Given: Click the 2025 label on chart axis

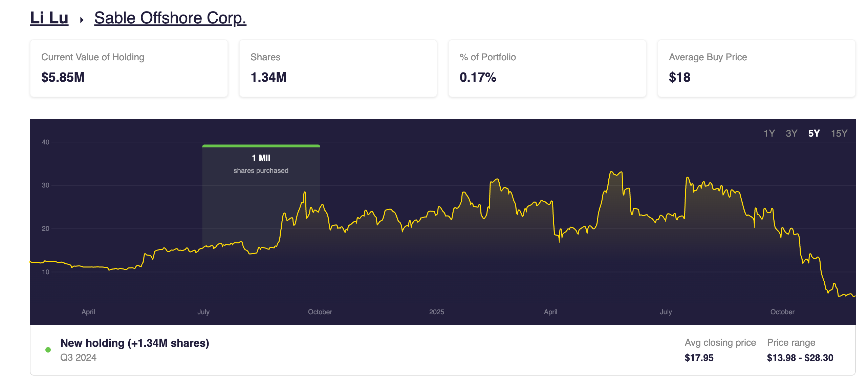Looking at the screenshot, I should coord(436,312).
